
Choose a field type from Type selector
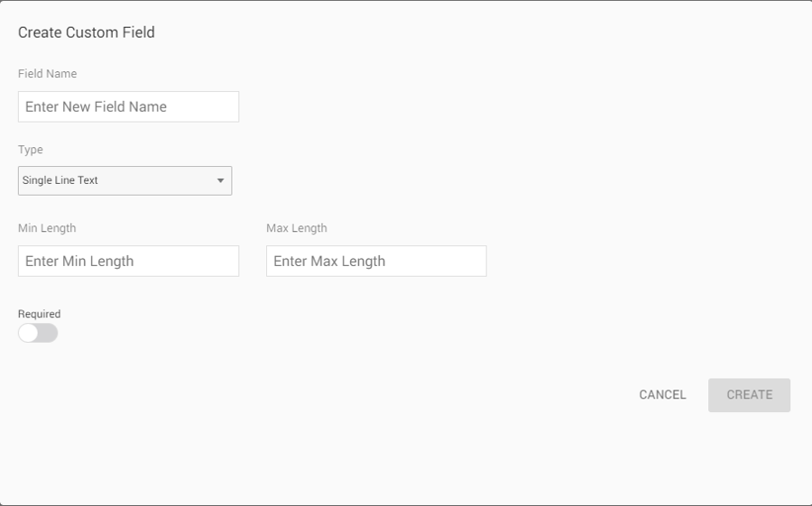tap(125, 180)
